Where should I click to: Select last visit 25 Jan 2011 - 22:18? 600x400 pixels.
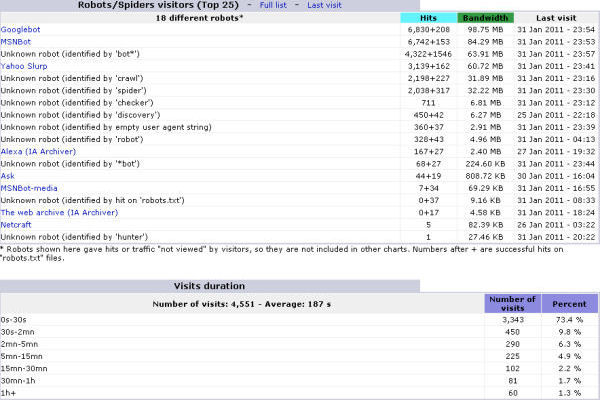556,115
